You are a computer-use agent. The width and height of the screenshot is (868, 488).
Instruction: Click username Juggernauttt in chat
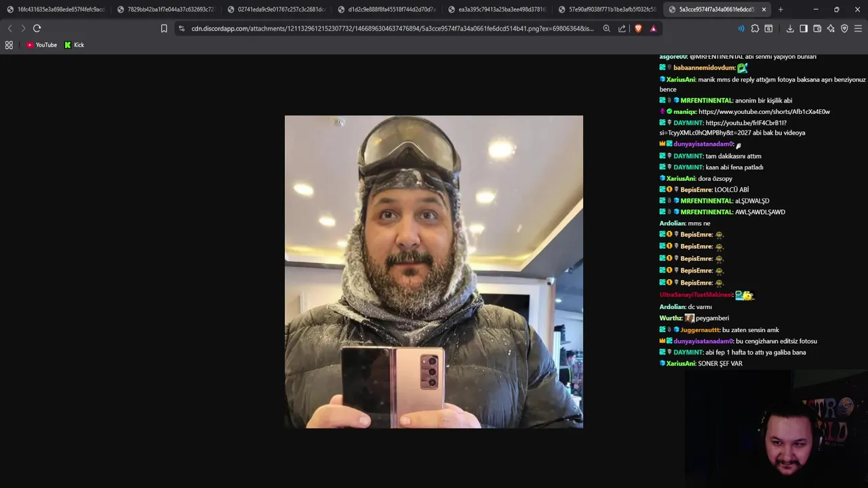click(x=701, y=329)
